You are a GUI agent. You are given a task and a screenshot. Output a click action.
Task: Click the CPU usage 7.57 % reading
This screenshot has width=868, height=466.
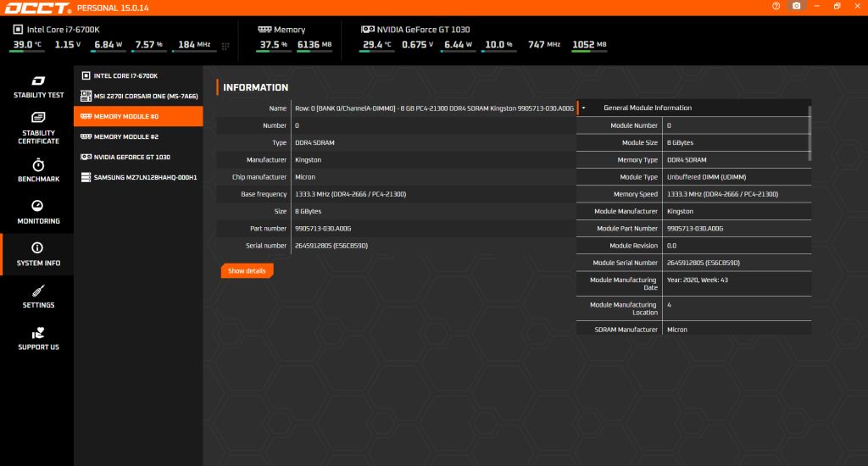(x=149, y=45)
